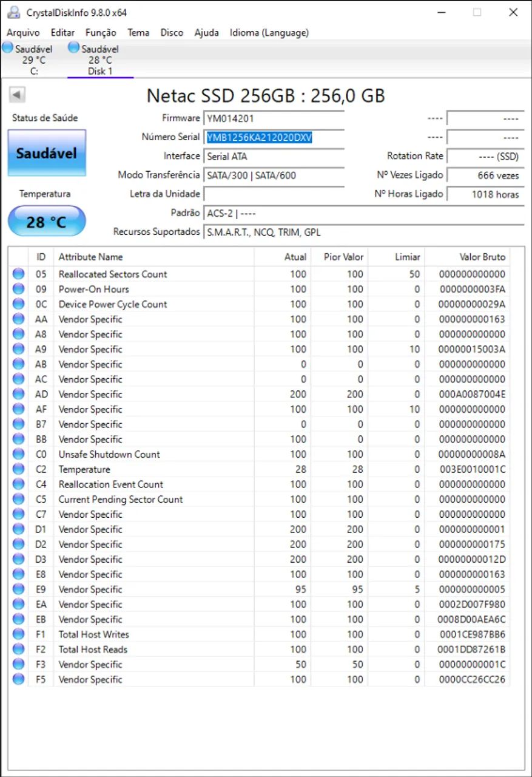
Task: Click status icon of the F5 row
Action: click(19, 679)
